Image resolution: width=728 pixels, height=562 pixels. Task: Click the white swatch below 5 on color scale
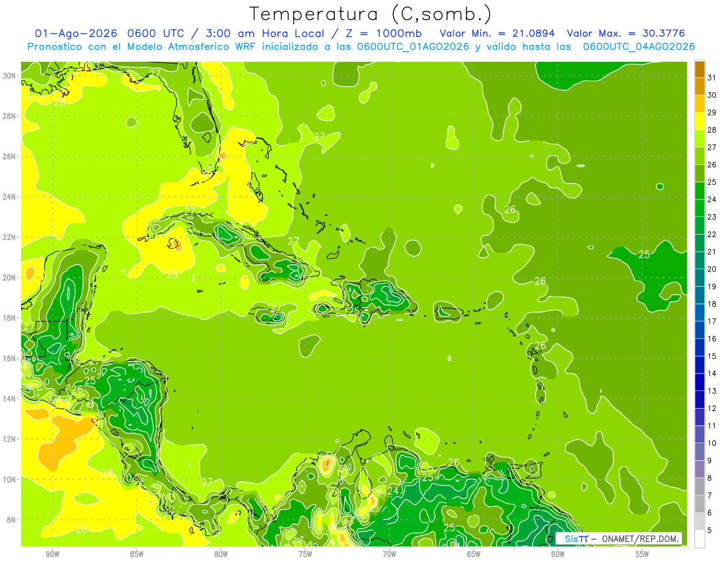[699, 538]
